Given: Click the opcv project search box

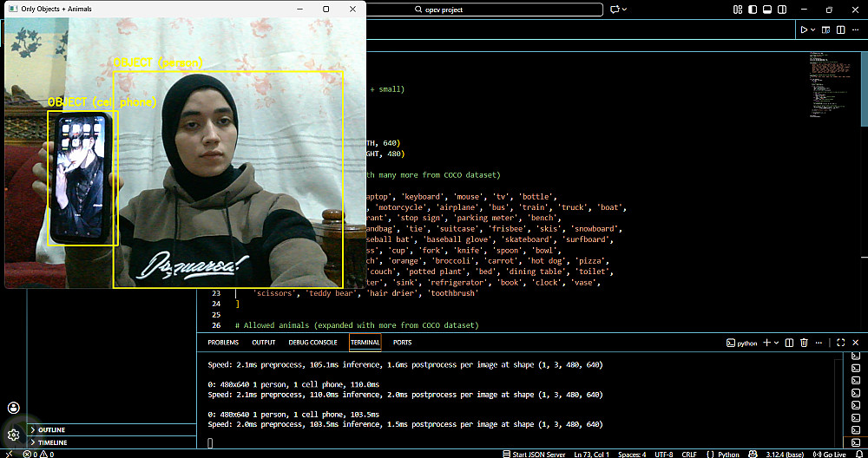Looking at the screenshot, I should 484,10.
